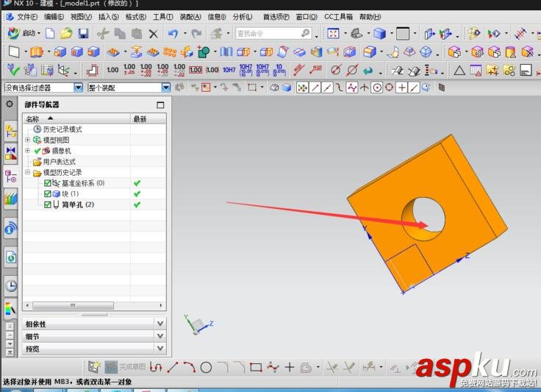
Task: Open the 编辑(E) menu
Action: (x=54, y=17)
